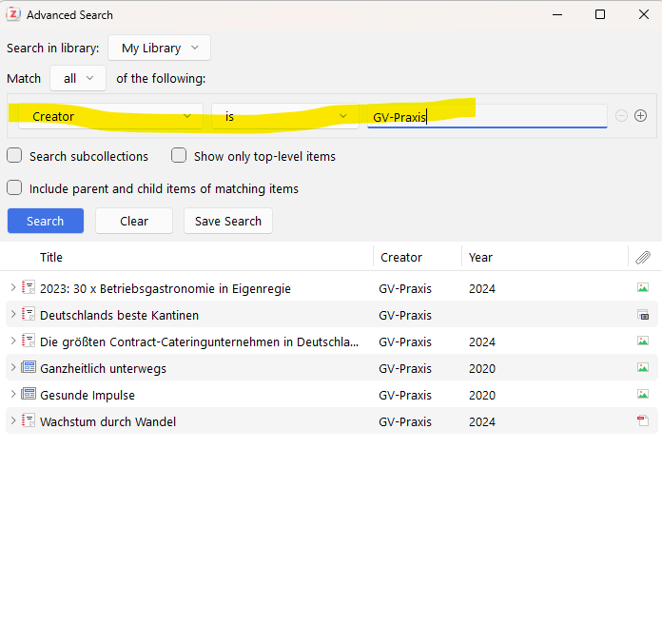Click the remove search condition minus icon
This screenshot has height=644, width=662.
pyautogui.click(x=621, y=116)
